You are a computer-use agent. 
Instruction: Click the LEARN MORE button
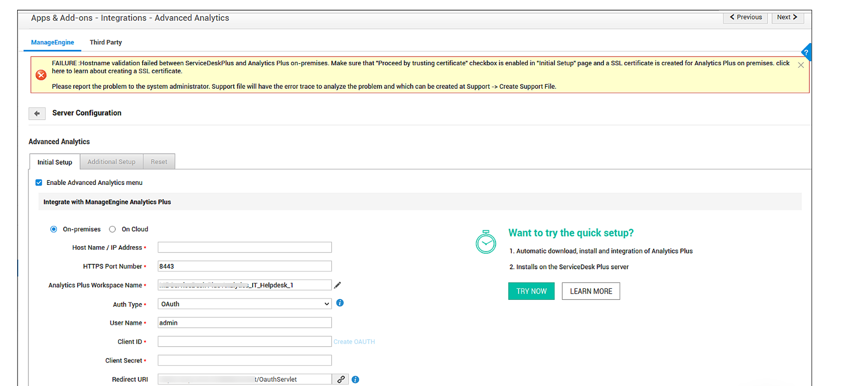591,291
